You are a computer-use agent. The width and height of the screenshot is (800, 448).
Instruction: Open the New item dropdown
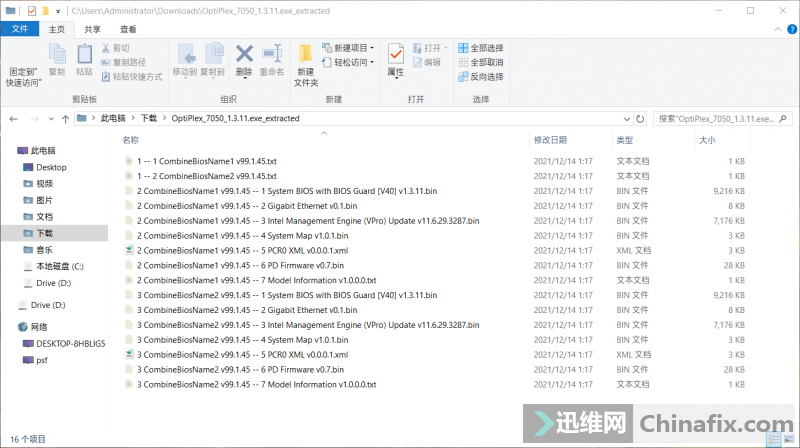pyautogui.click(x=372, y=48)
